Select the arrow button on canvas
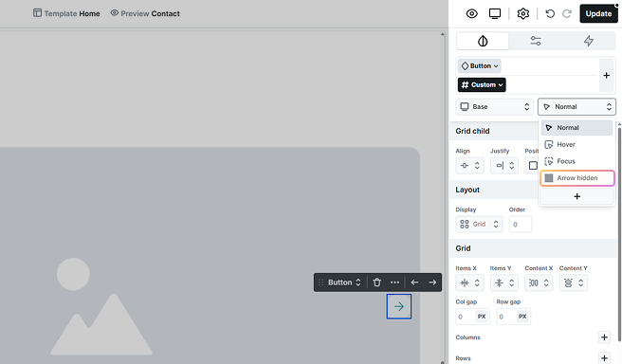This screenshot has width=622, height=364. pos(399,306)
